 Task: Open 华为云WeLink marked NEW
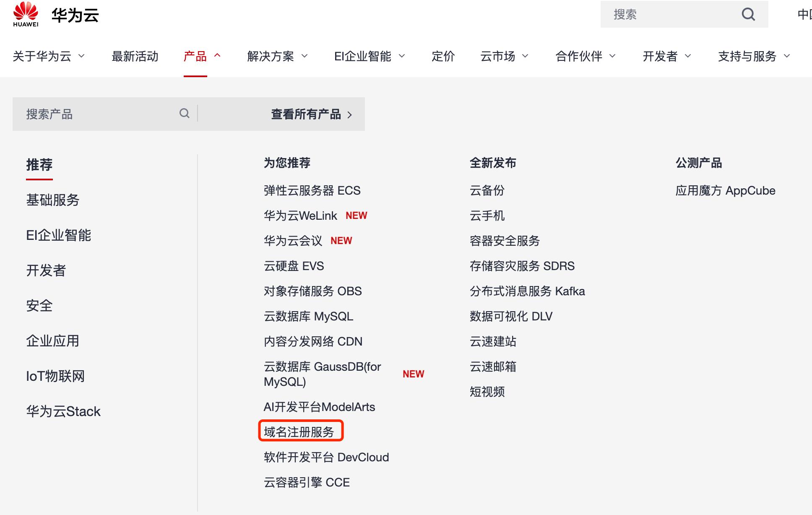[x=299, y=216]
